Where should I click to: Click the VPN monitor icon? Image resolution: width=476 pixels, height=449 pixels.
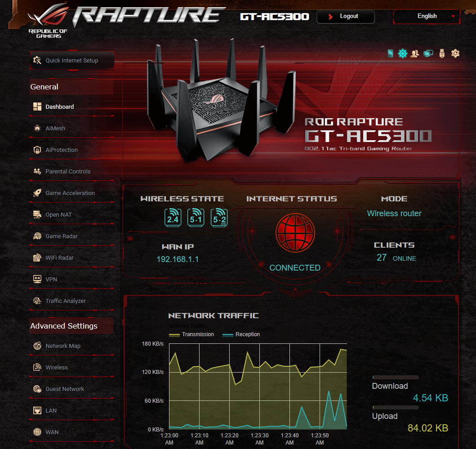click(x=37, y=279)
